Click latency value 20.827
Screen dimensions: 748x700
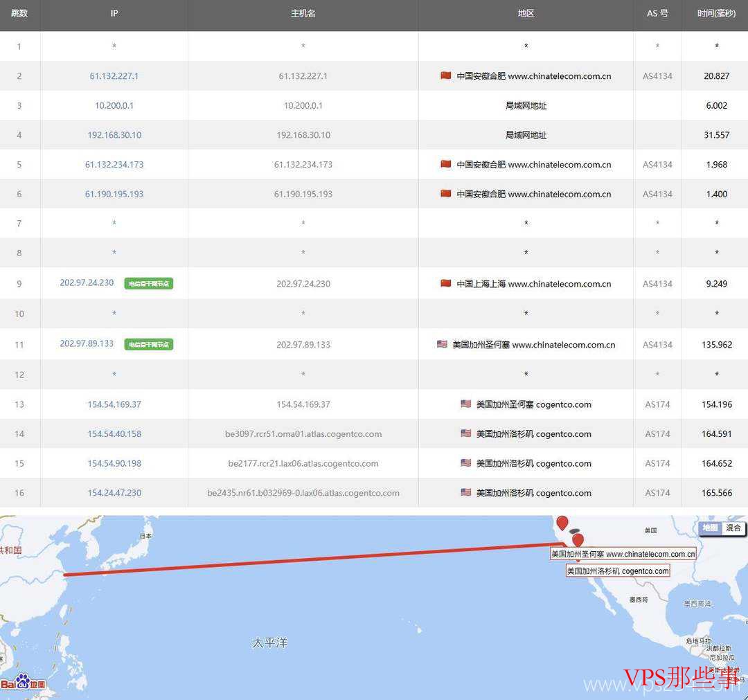[717, 76]
